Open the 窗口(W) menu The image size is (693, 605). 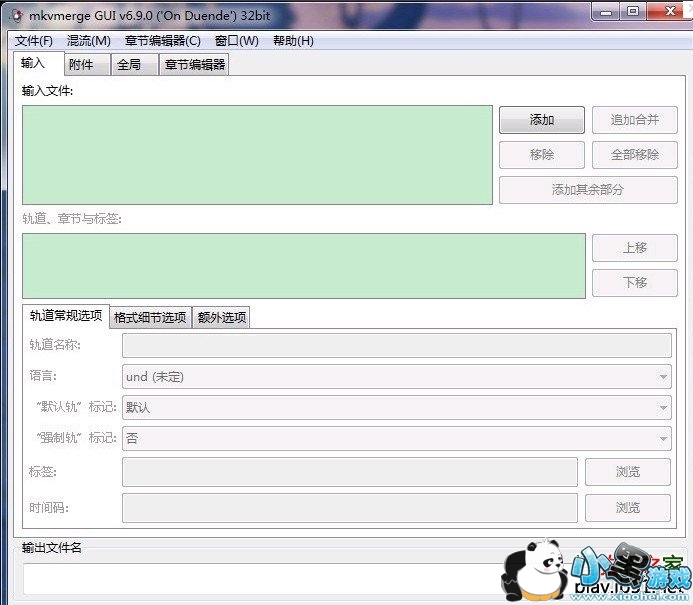[236, 41]
